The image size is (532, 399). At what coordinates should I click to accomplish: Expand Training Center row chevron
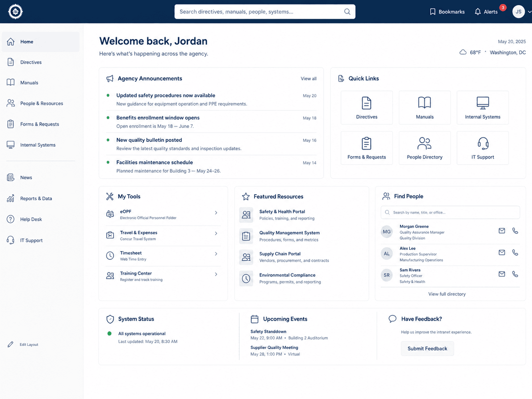(216, 274)
